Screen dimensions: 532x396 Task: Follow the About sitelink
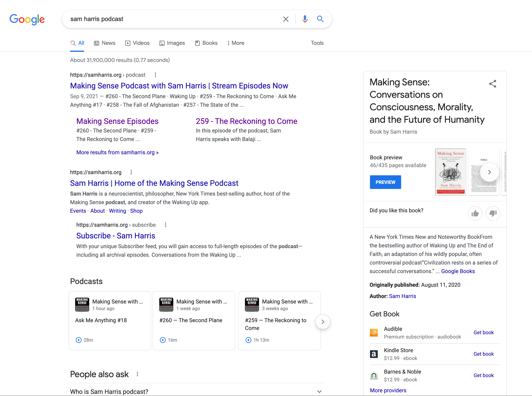point(98,211)
